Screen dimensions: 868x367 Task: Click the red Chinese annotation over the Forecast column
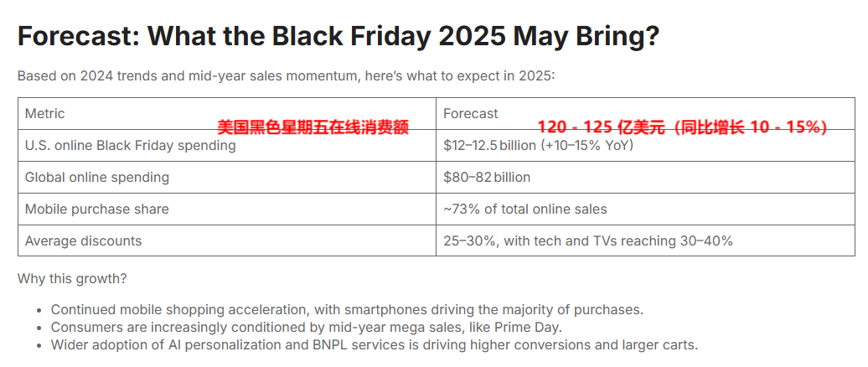(682, 127)
